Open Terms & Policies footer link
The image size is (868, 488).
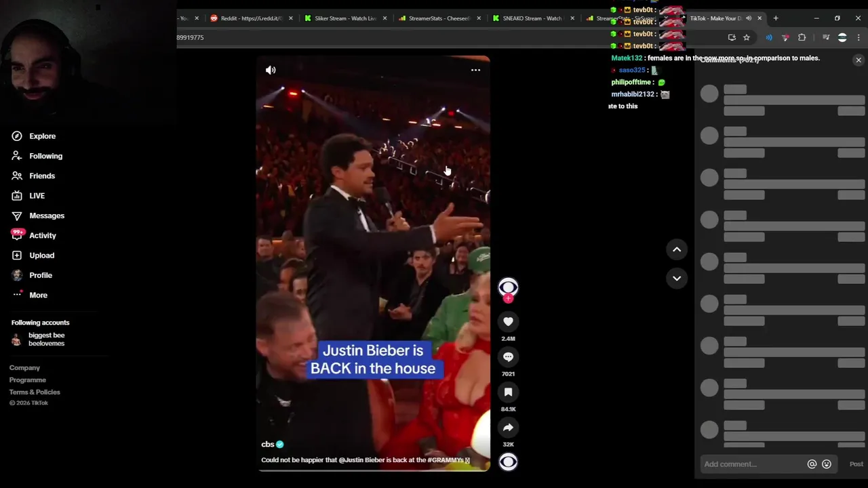[35, 392]
